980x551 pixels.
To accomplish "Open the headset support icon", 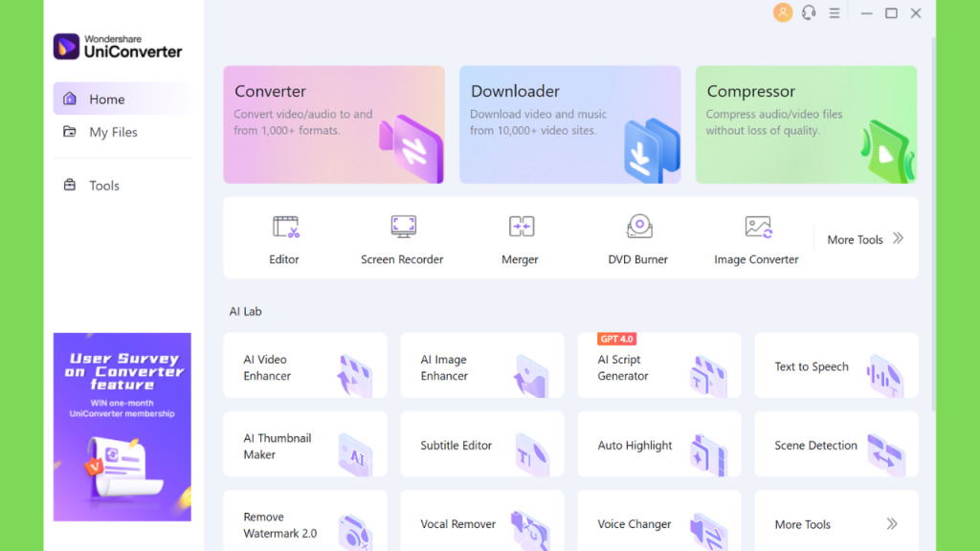I will coord(809,12).
